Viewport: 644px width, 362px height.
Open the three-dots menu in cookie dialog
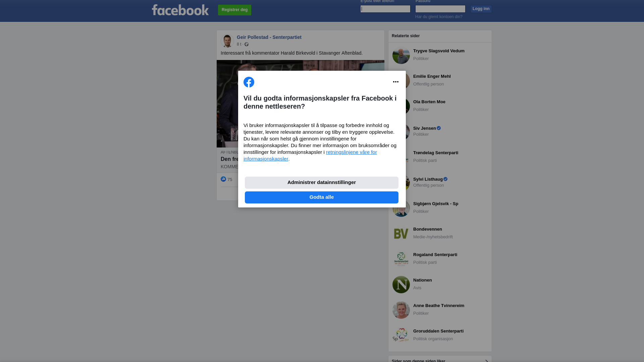click(396, 82)
